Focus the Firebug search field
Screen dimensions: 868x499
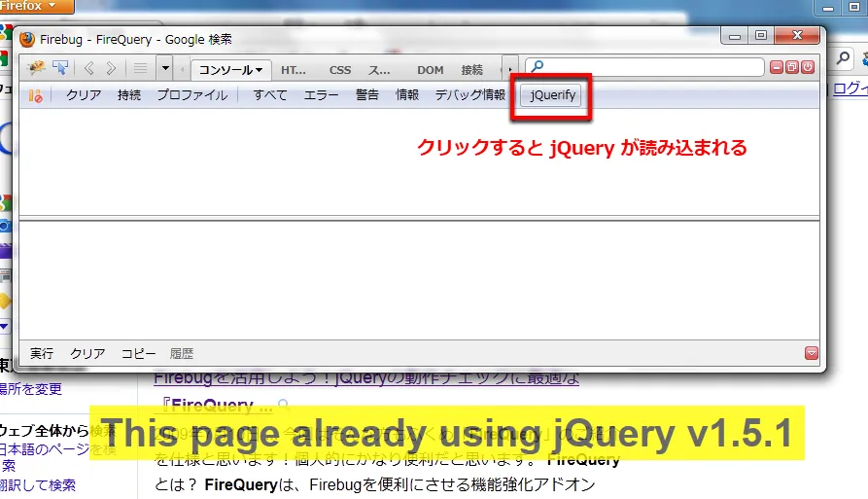644,67
